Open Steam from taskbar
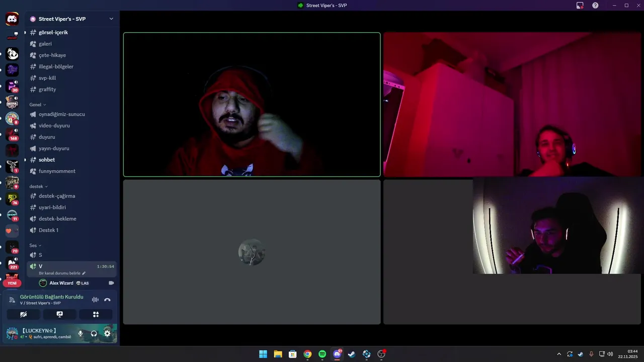Screen dimensions: 644x362 point(352,354)
